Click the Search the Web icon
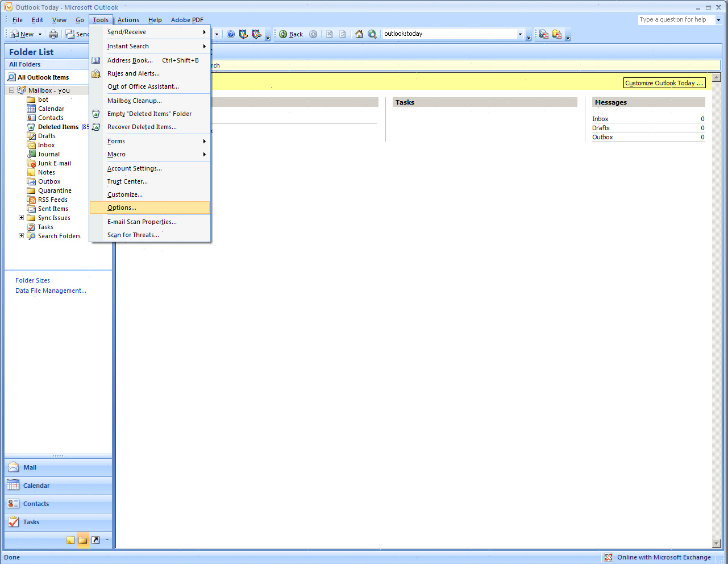 [372, 34]
